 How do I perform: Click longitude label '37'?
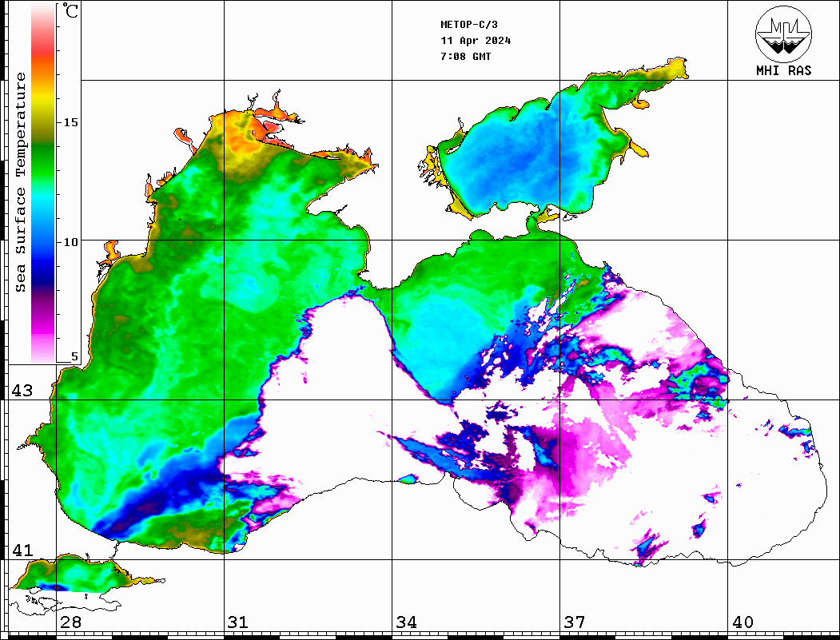tap(575, 622)
